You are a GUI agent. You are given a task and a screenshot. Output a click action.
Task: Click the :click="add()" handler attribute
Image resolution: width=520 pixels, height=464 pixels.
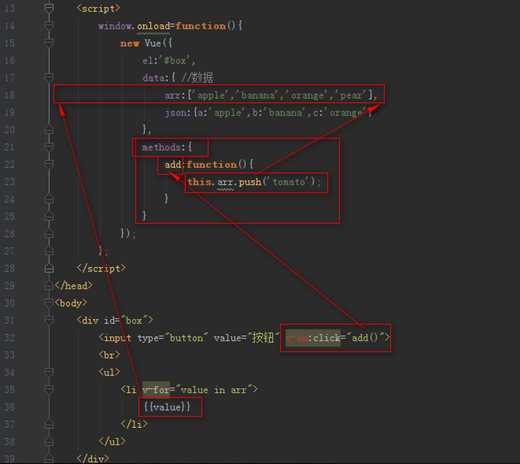[335, 338]
